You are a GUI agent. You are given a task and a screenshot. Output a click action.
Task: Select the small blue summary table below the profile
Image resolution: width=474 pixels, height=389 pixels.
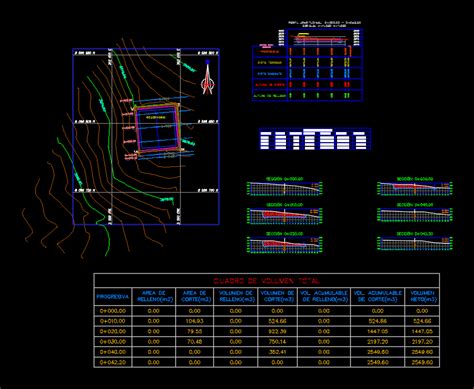pos(315,139)
